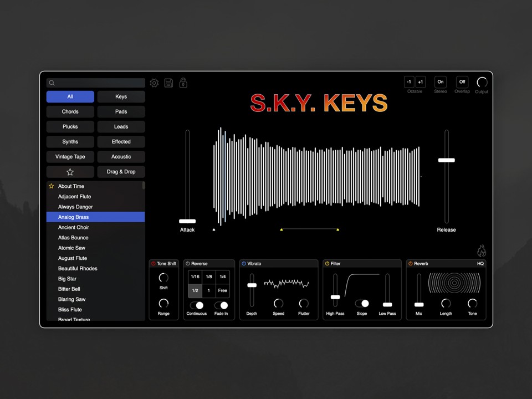The width and height of the screenshot is (532, 399).
Task: Raise octave with +1 button
Action: 421,82
